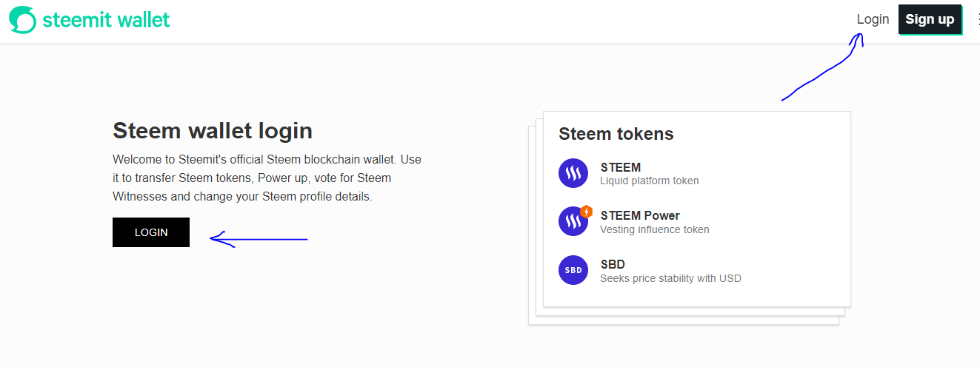Click the "Liquid platform token" description
980x367 pixels.
click(x=649, y=181)
